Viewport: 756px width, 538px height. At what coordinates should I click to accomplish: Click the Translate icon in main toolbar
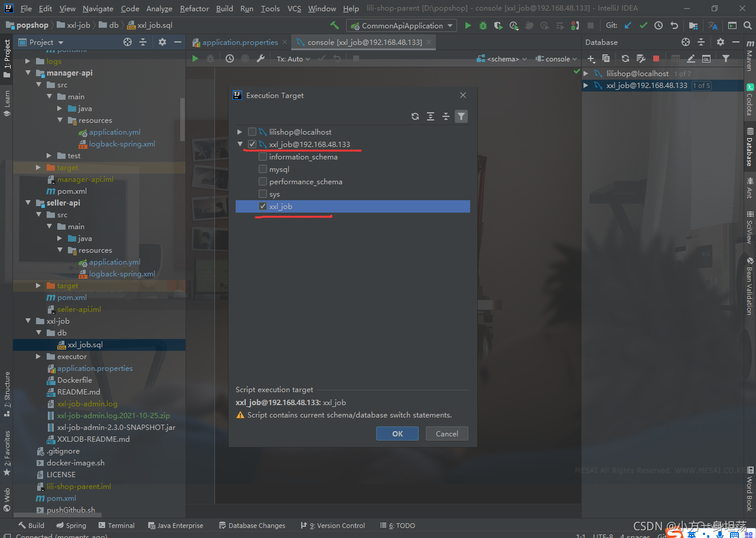point(713,25)
